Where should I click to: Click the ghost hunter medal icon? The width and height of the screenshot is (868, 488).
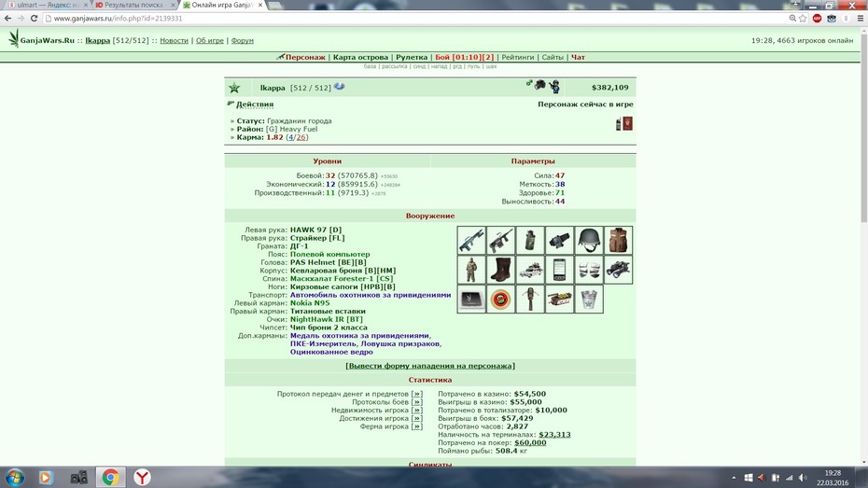(x=500, y=299)
